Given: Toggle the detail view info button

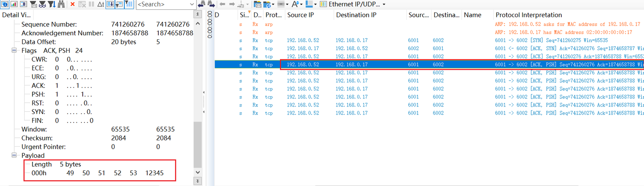Looking at the screenshot, I should pos(4,4).
